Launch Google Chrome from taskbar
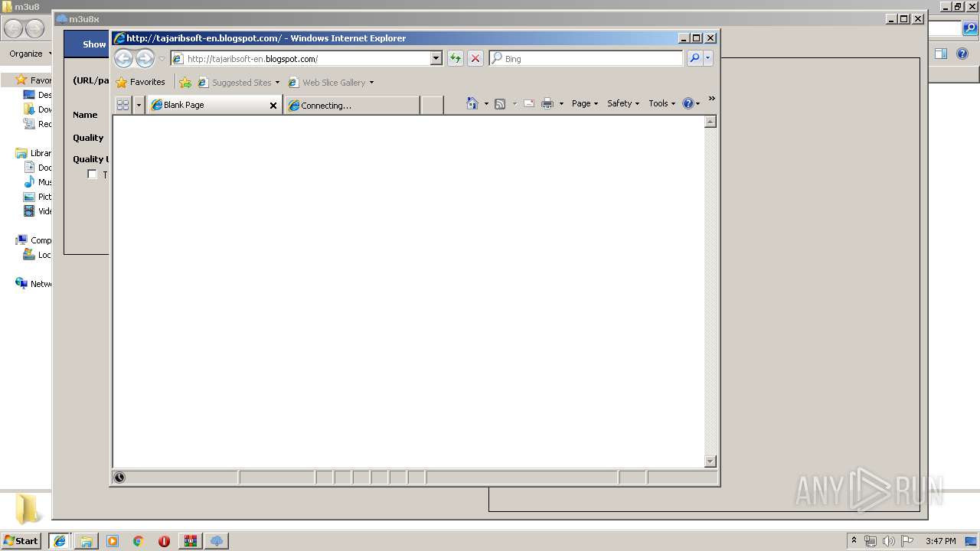The height and width of the screenshot is (551, 980). (x=139, y=540)
